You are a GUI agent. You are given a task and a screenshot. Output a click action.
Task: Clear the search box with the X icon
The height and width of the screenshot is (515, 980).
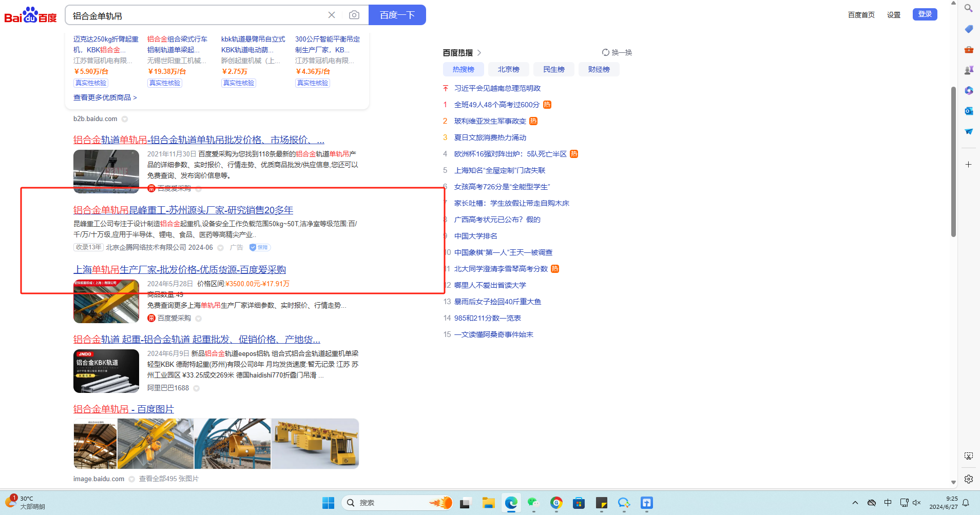(x=332, y=15)
